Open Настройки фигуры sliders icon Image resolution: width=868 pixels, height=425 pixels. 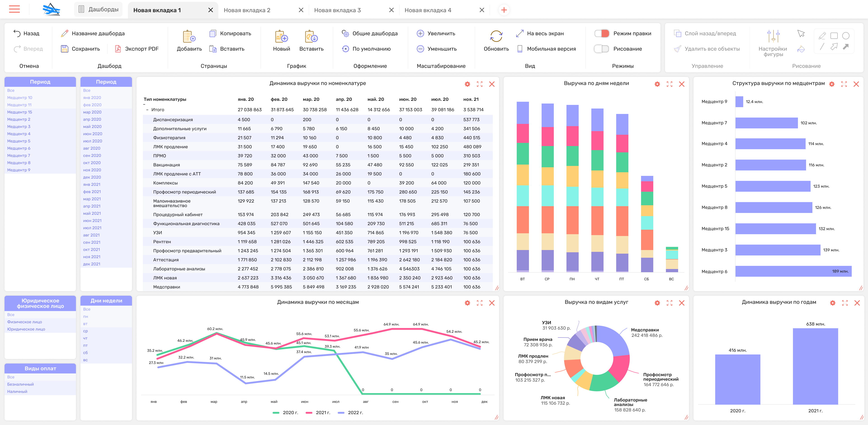pos(773,36)
